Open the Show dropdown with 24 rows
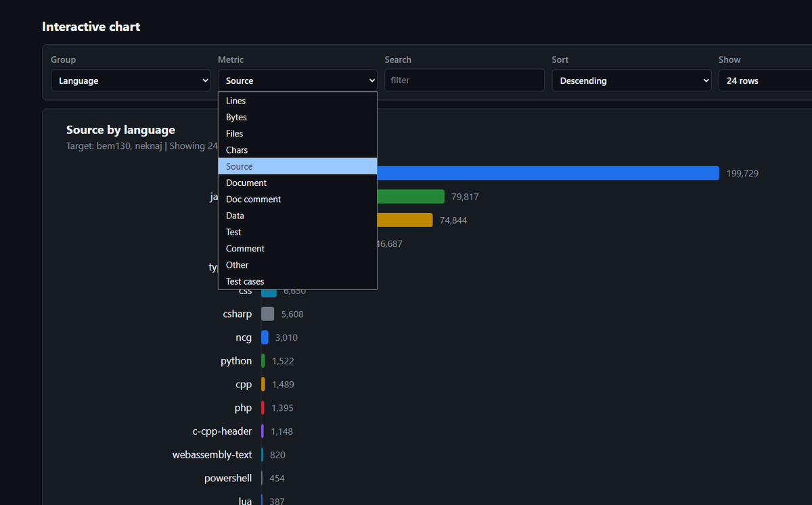The height and width of the screenshot is (505, 812). pyautogui.click(x=765, y=80)
